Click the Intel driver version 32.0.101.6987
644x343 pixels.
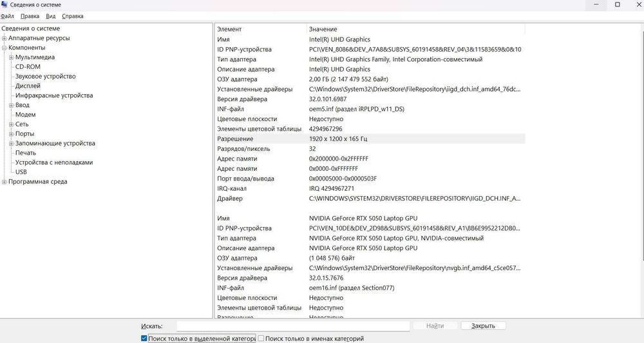tap(328, 99)
